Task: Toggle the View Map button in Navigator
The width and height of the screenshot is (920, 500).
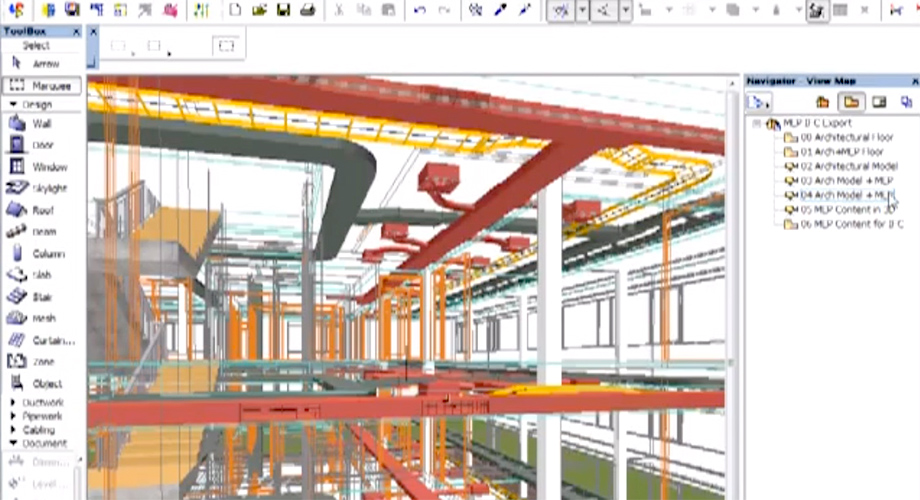Action: (851, 102)
